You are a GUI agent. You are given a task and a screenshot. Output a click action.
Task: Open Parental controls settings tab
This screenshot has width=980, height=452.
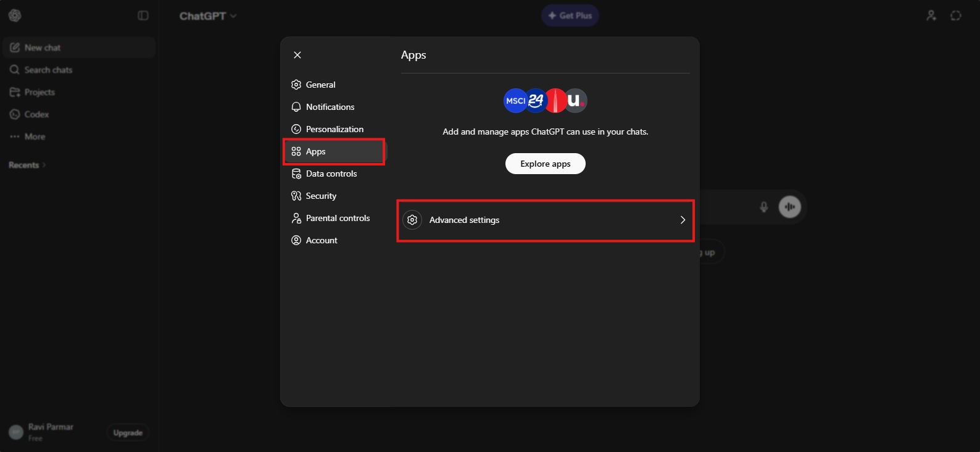pos(334,218)
